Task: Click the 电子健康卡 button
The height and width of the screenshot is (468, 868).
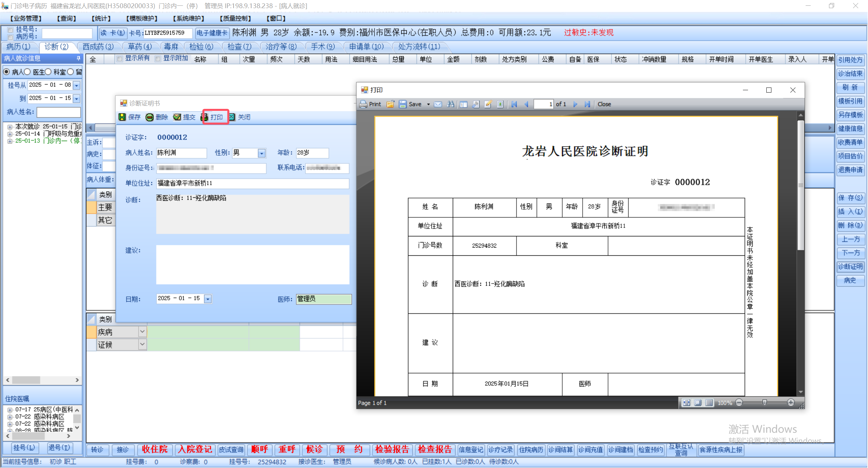Action: coord(212,33)
